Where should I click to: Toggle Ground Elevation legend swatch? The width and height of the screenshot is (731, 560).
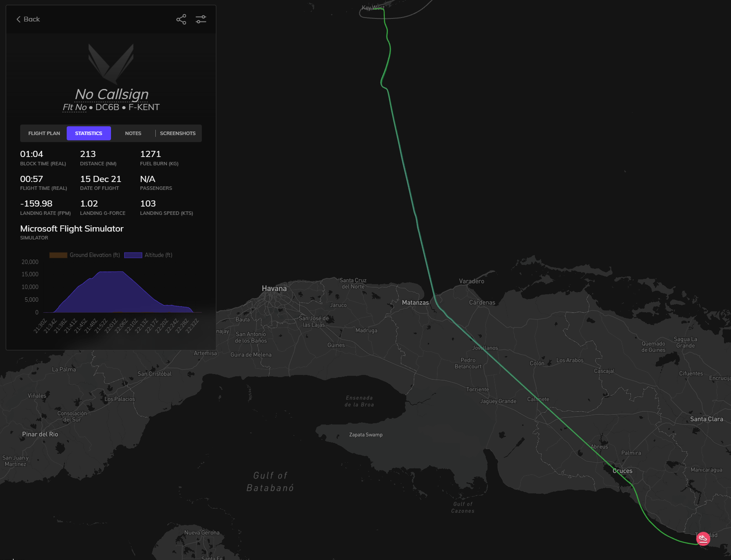coord(58,255)
